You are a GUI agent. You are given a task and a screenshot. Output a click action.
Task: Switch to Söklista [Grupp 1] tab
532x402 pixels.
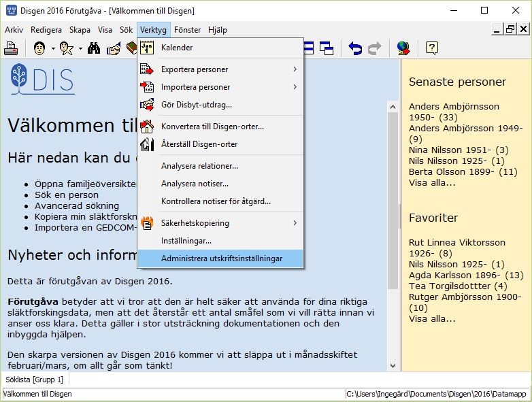34,380
